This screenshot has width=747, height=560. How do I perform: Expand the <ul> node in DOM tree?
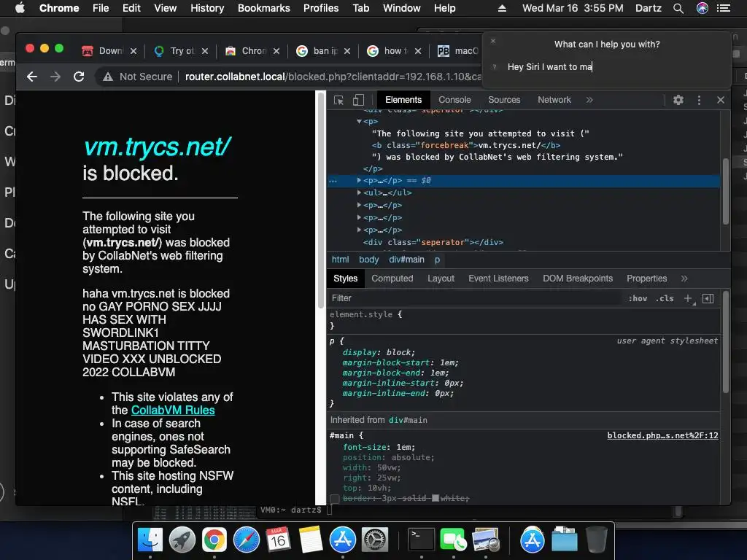359,192
